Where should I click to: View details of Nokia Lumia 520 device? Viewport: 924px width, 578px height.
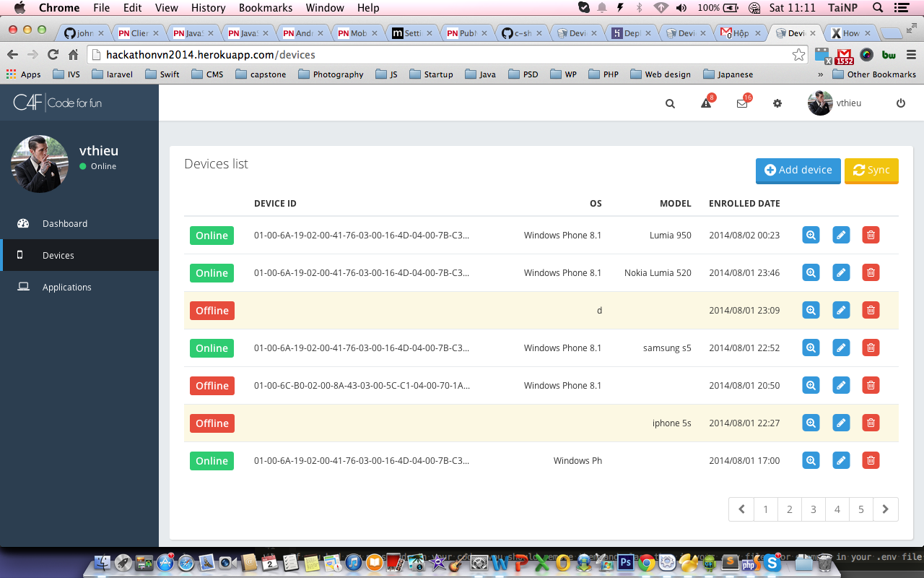tap(811, 272)
